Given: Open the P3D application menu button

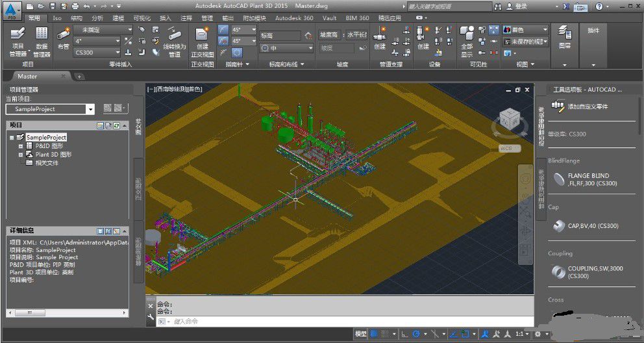Looking at the screenshot, I should (12, 10).
